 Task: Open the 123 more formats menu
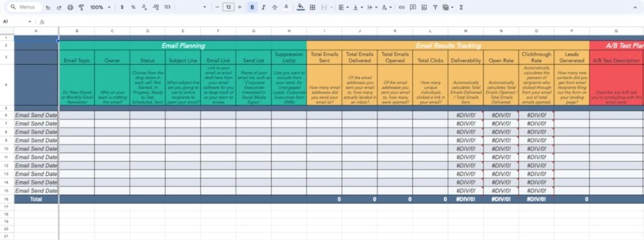167,8
